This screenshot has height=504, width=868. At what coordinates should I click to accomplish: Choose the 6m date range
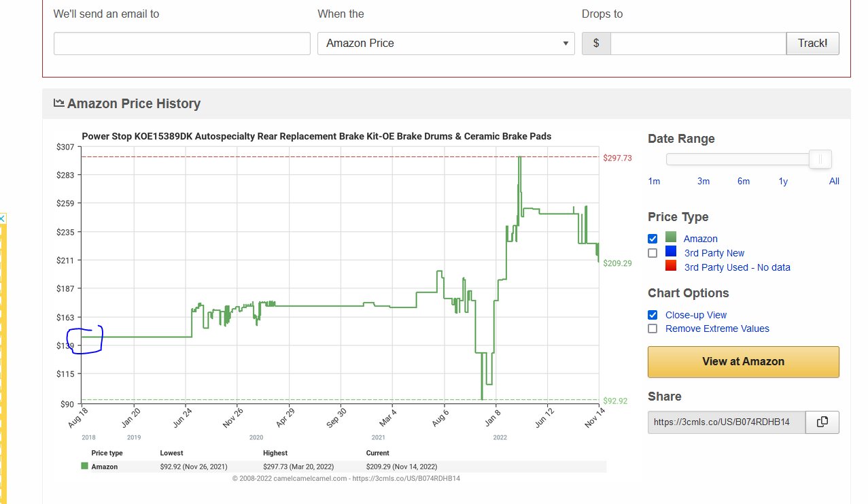click(x=744, y=181)
